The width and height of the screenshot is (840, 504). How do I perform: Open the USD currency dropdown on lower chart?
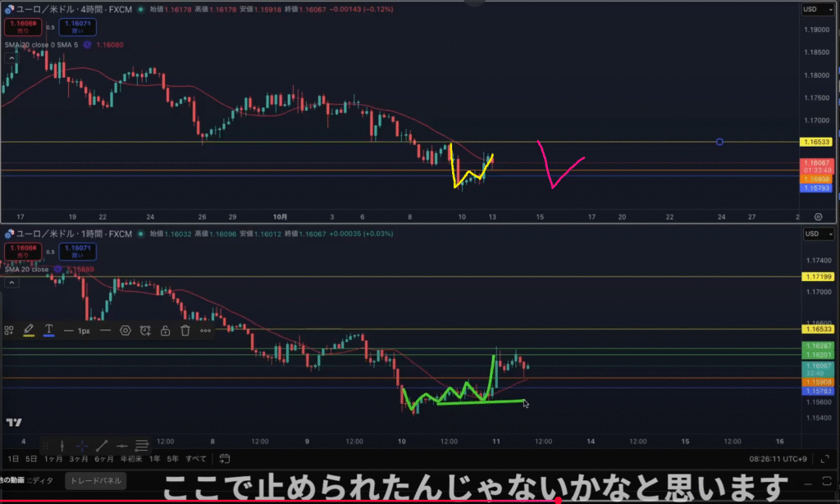[819, 234]
